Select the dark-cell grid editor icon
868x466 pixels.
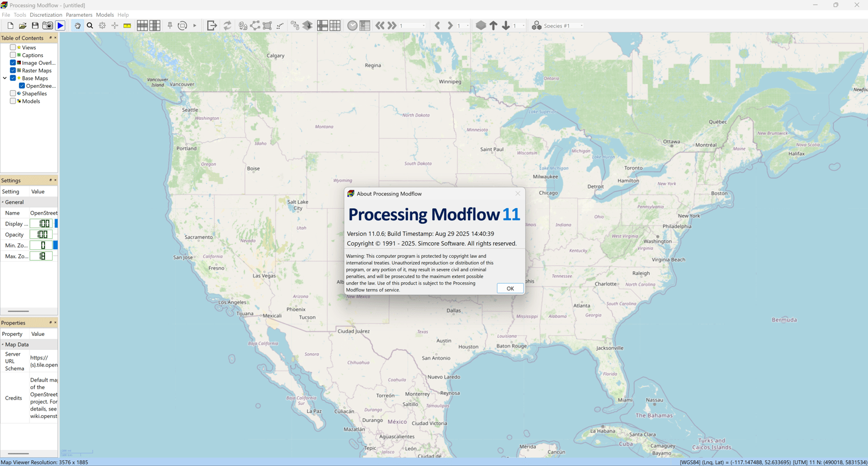[155, 25]
